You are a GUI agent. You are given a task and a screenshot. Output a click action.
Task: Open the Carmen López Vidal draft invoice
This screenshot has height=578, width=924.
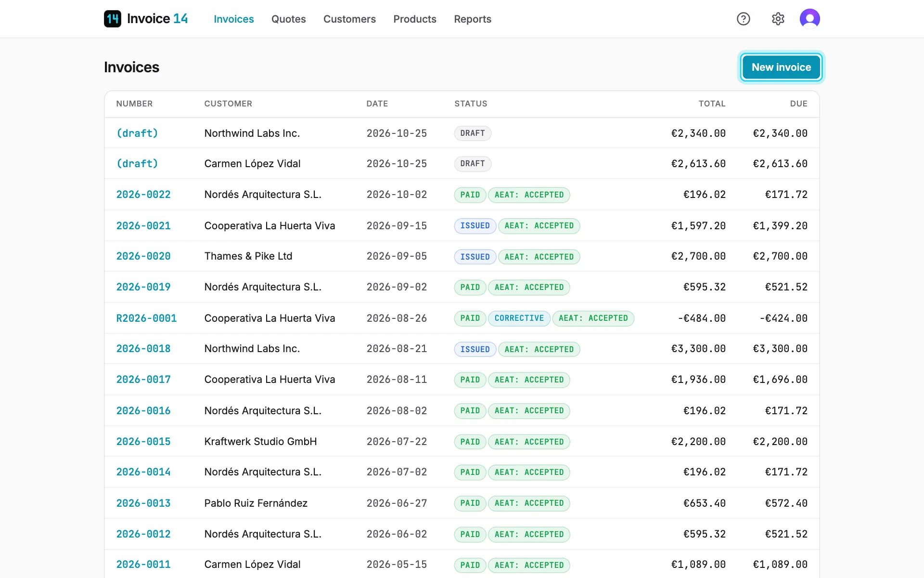pos(137,164)
